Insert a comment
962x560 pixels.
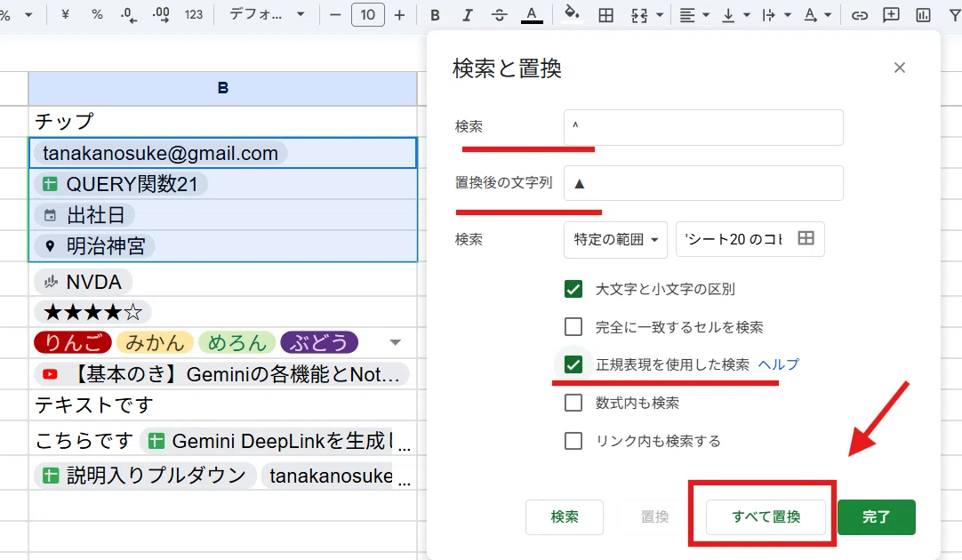coord(891,15)
